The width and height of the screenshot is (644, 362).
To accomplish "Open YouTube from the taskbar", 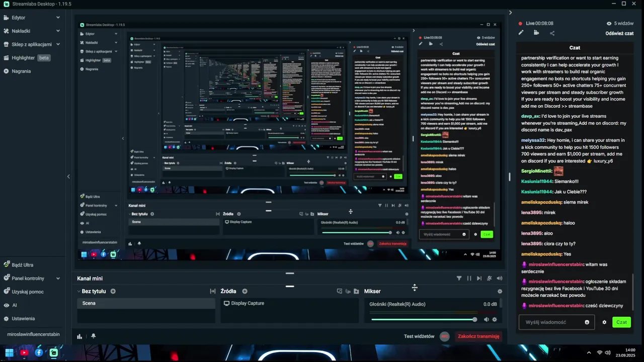I will point(24,352).
